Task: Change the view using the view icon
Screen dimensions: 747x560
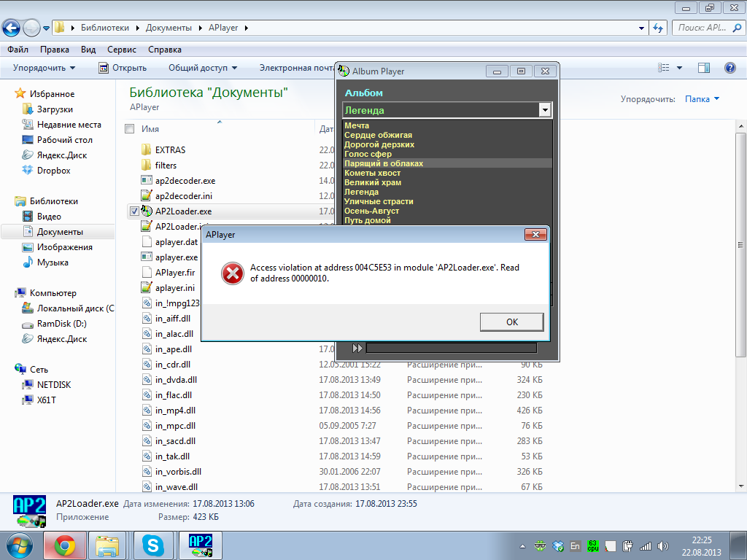Action: pyautogui.click(x=664, y=68)
